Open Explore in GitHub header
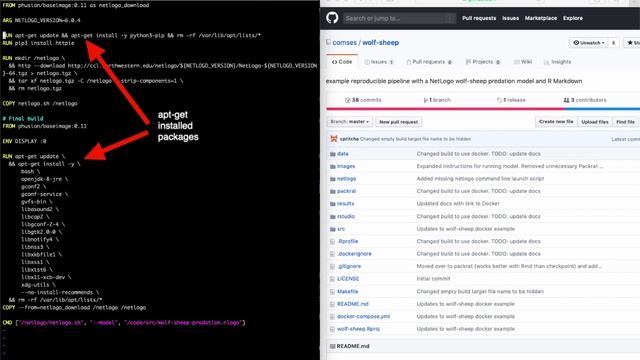 [x=573, y=18]
